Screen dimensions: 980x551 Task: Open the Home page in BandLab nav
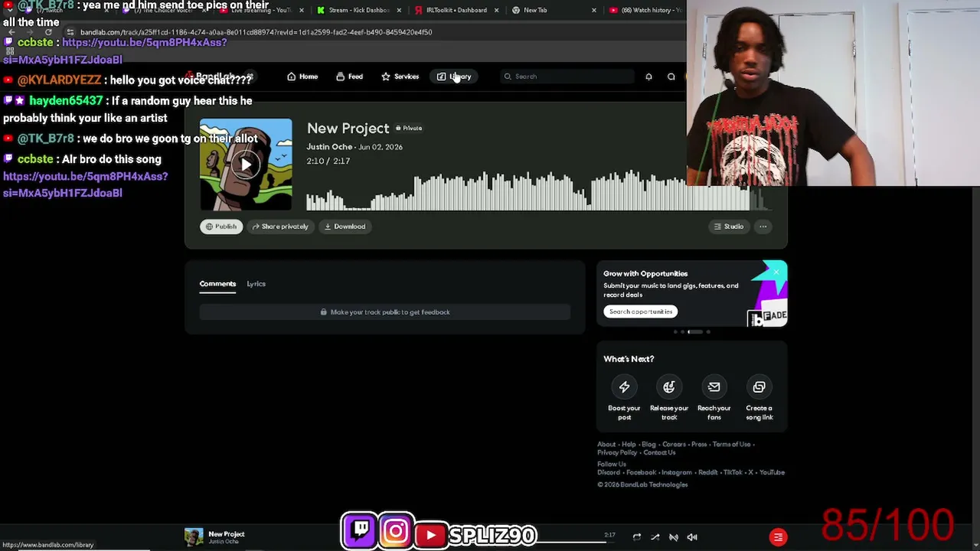302,77
